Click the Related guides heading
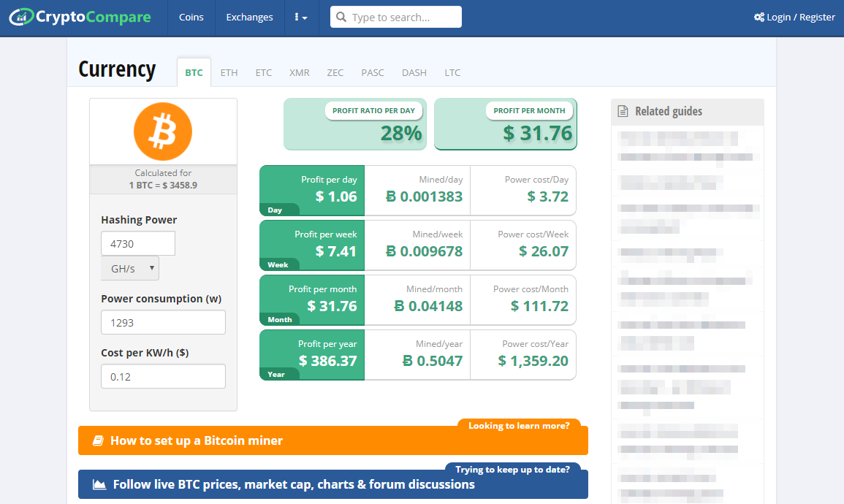The image size is (844, 504). (669, 111)
